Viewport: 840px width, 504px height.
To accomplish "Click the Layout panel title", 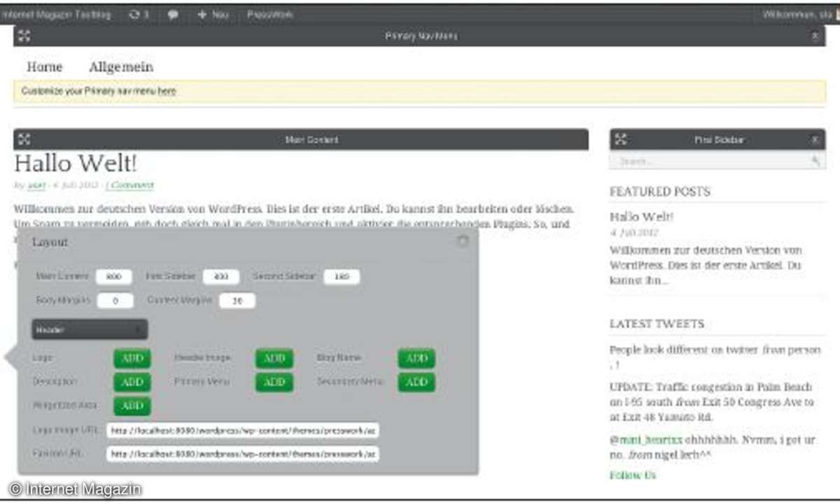I will point(50,242).
